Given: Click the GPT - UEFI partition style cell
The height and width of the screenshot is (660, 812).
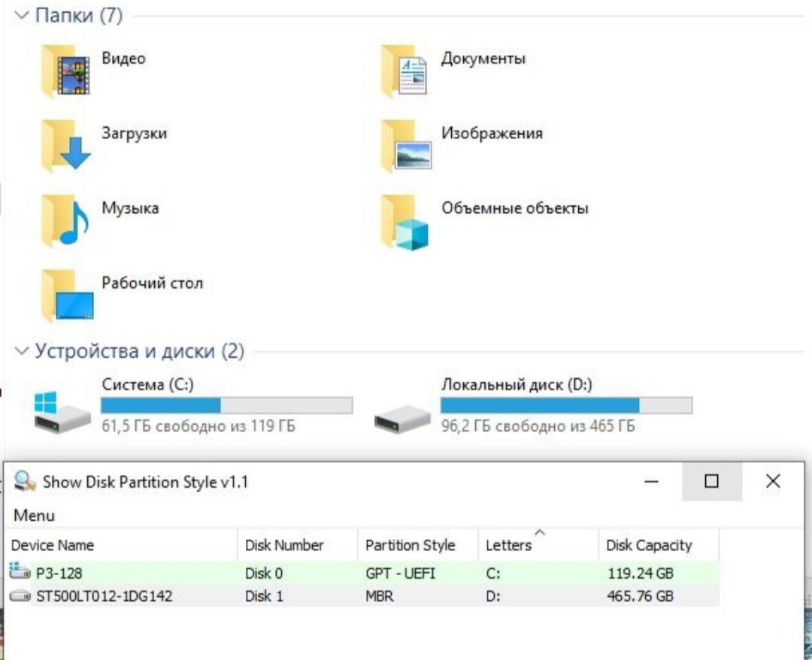Looking at the screenshot, I should click(x=400, y=573).
